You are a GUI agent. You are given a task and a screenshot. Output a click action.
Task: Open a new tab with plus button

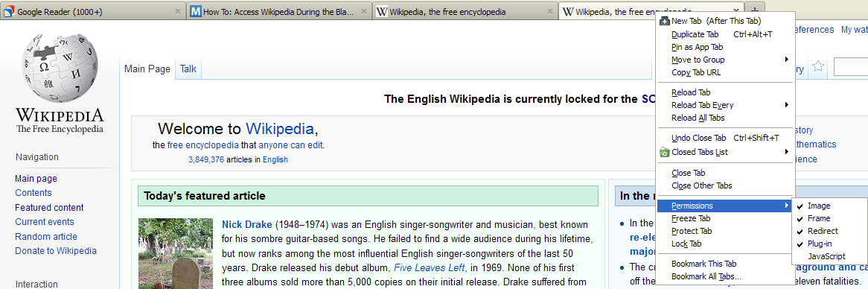tap(755, 11)
